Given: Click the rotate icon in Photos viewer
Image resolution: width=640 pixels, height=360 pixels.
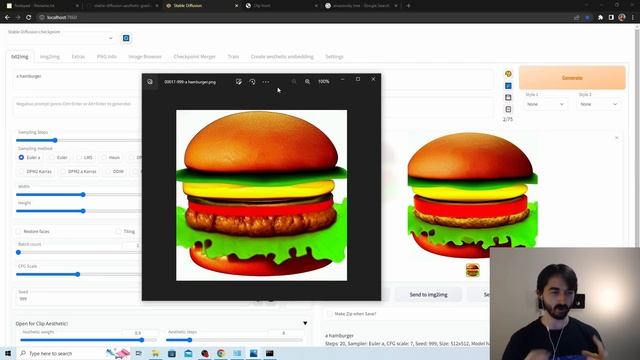Looking at the screenshot, I should click(252, 82).
